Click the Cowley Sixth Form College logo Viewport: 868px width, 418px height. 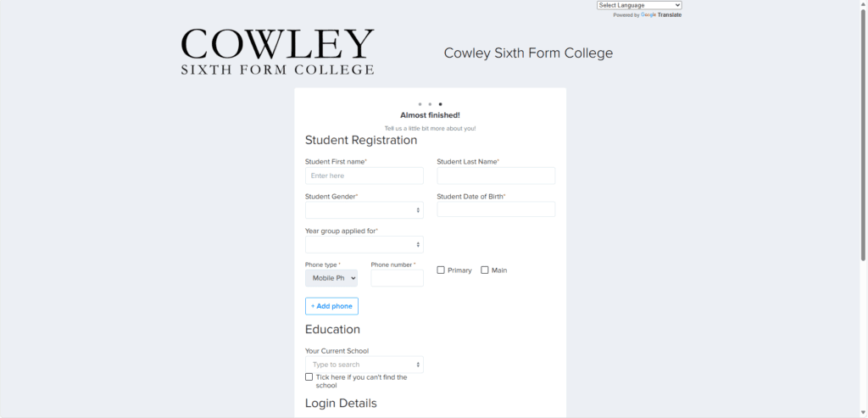point(277,53)
